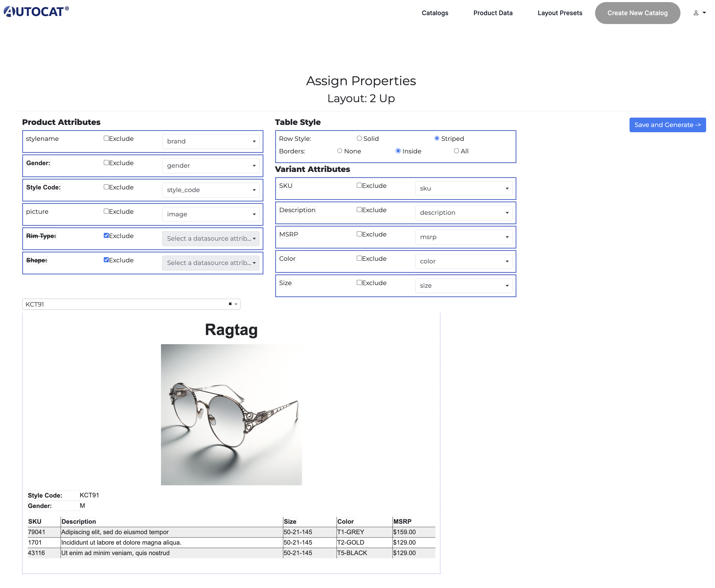The image size is (715, 588).
Task: Choose None for table borders
Action: pyautogui.click(x=340, y=151)
